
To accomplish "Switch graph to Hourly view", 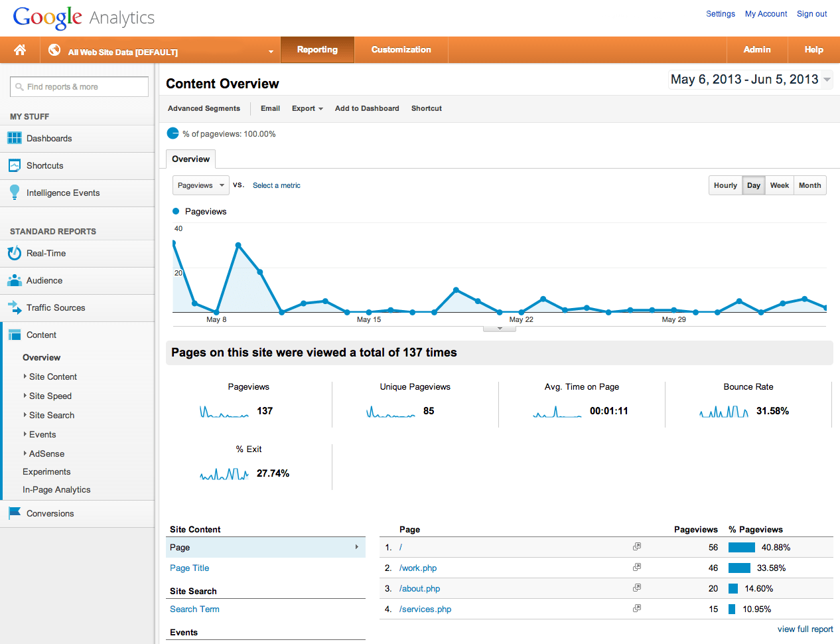I will point(725,185).
